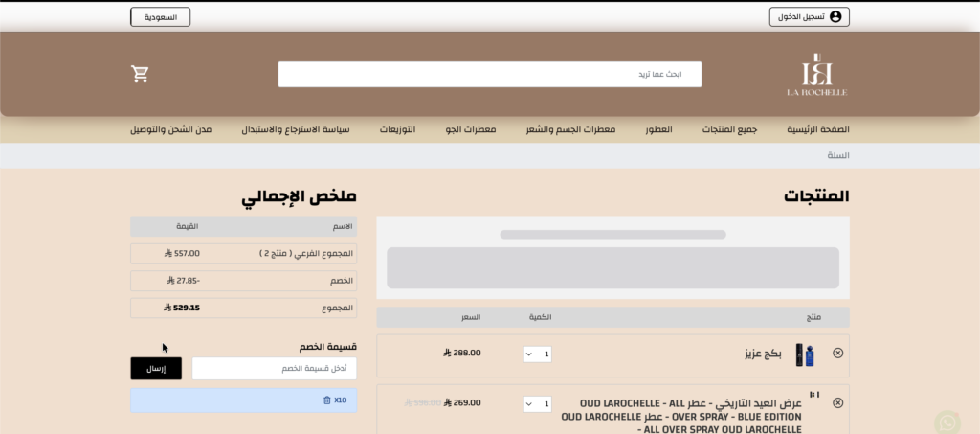Remove عرض العيد التاريخي item from cart
This screenshot has width=980, height=434.
click(838, 403)
